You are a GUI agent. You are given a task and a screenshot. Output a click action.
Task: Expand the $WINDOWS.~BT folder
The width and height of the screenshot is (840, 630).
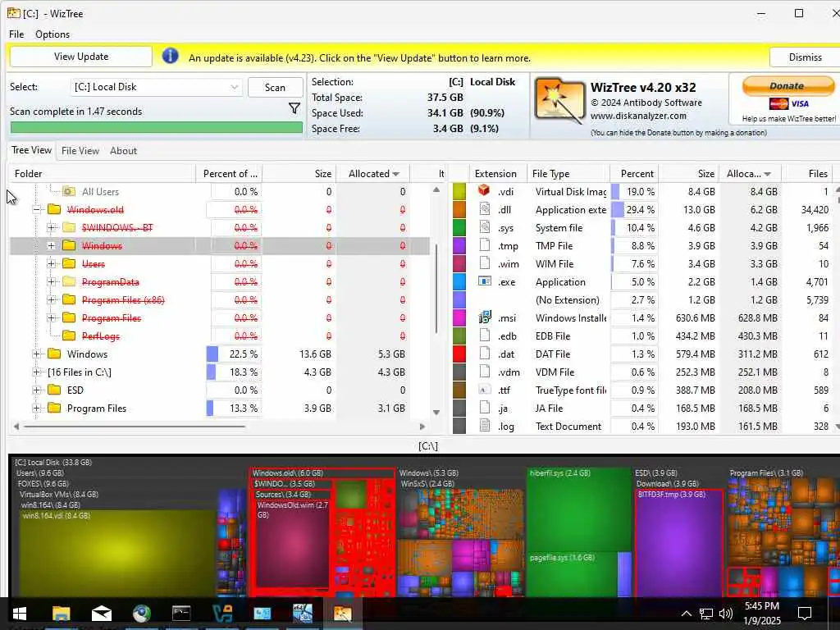click(52, 228)
